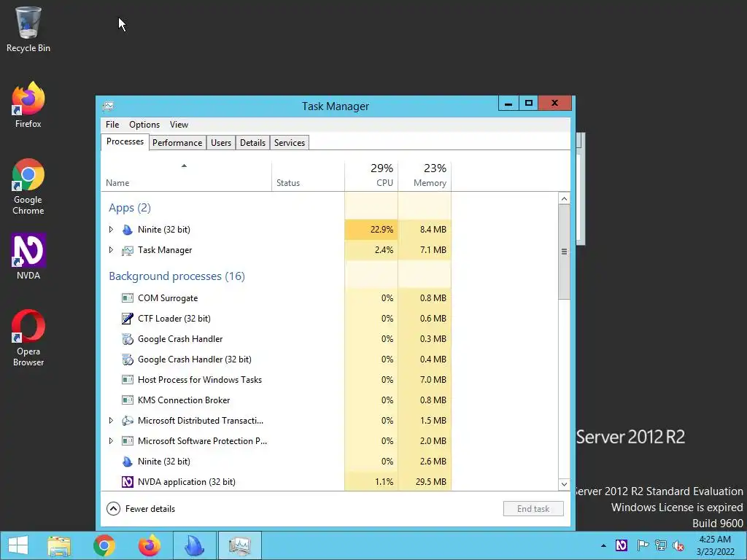
Task: Select the Apps (2) group heading
Action: (130, 208)
